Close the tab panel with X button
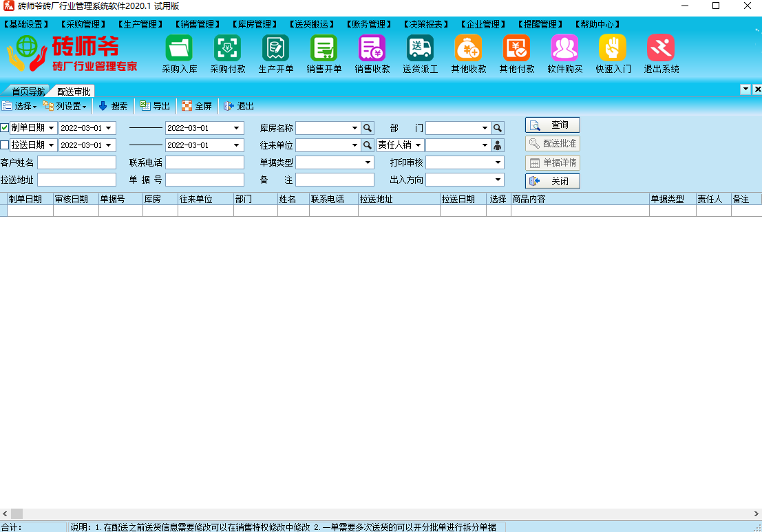 pos(758,89)
